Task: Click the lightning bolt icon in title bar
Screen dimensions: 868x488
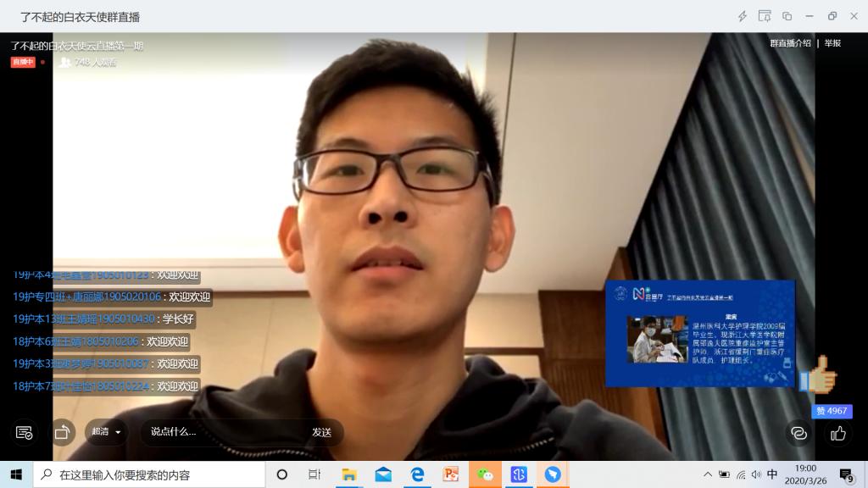Action: coord(743,16)
